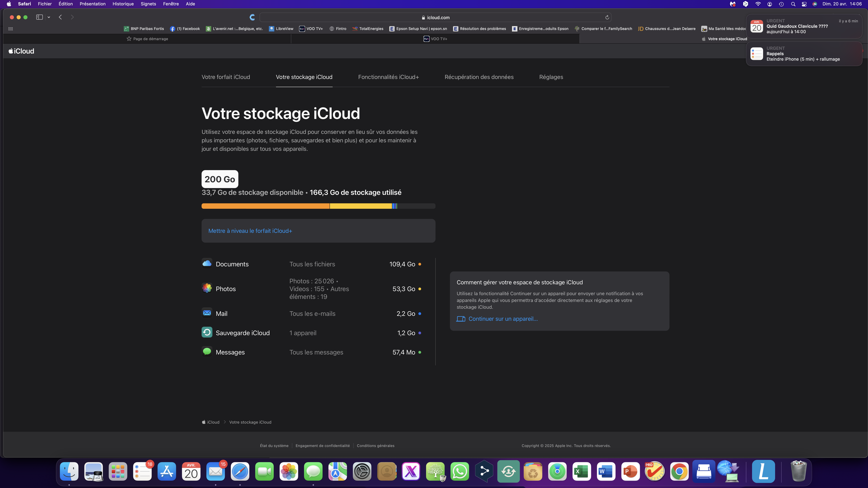
Task: Click the orange segment of storage bar
Action: 265,206
